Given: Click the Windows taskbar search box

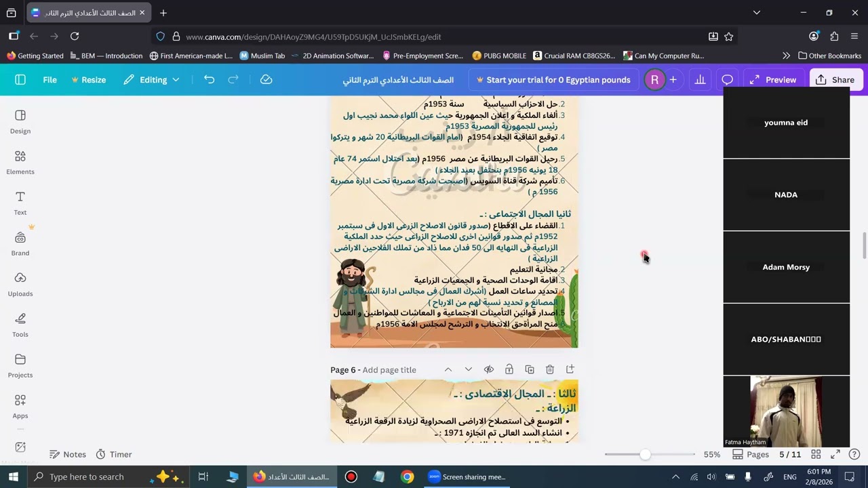Looking at the screenshot, I should (108, 476).
